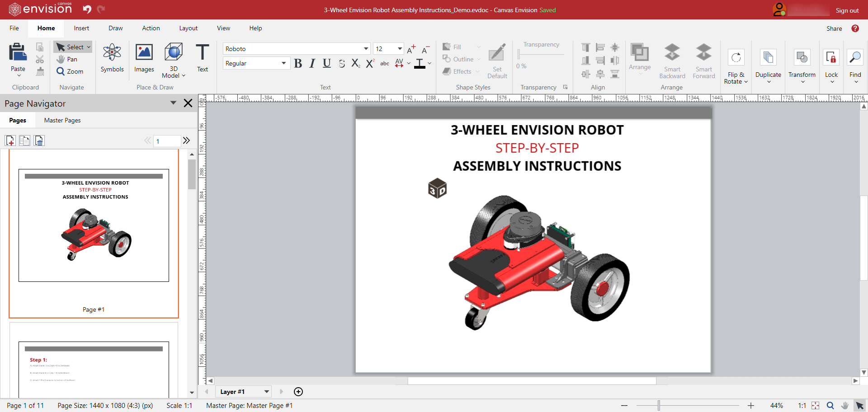
Task: Open the Insert ribbon tab
Action: (81, 28)
